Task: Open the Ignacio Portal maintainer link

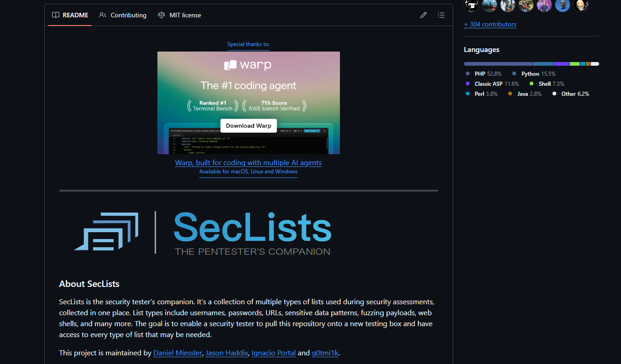Action: (274, 353)
